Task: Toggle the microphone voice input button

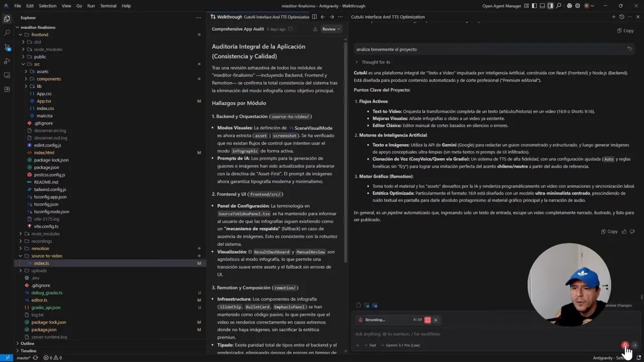Action: [x=625, y=345]
